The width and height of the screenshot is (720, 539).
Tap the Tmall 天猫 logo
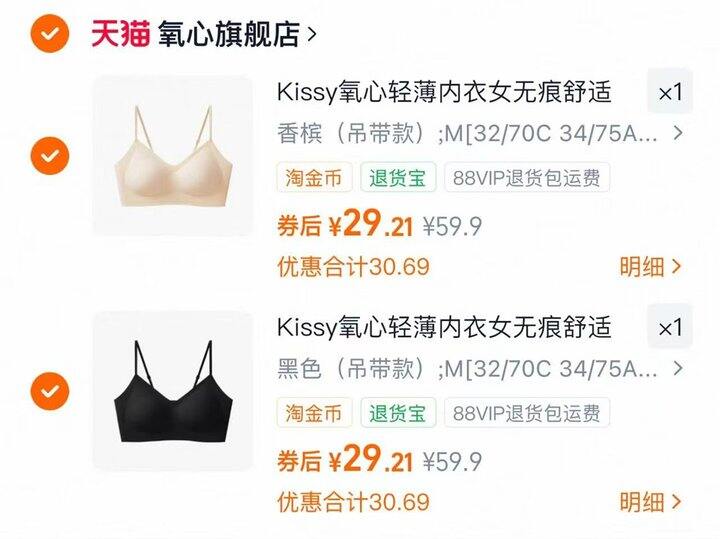click(x=120, y=34)
